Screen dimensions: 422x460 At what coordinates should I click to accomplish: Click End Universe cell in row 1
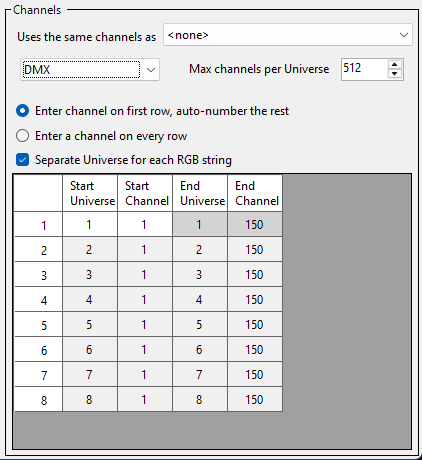[x=200, y=225]
